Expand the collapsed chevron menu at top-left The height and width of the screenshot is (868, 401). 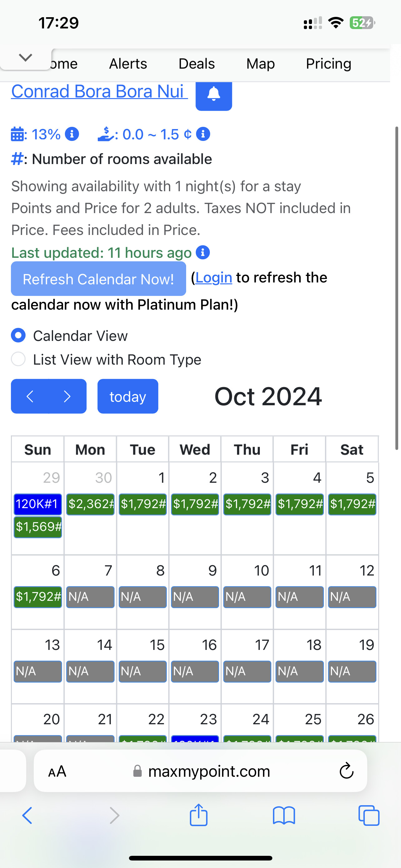tap(26, 57)
